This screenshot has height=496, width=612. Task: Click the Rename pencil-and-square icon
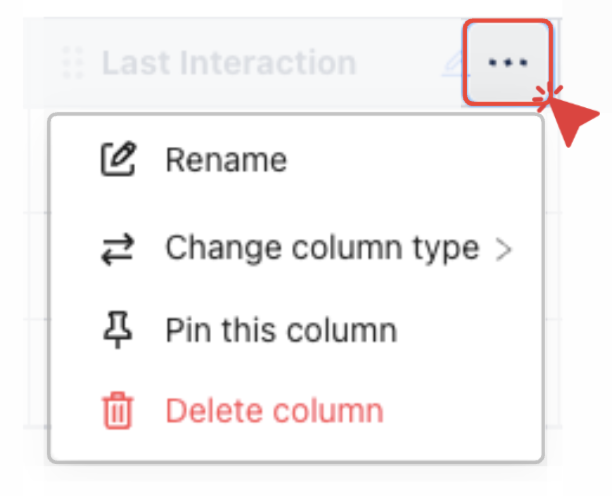118,160
